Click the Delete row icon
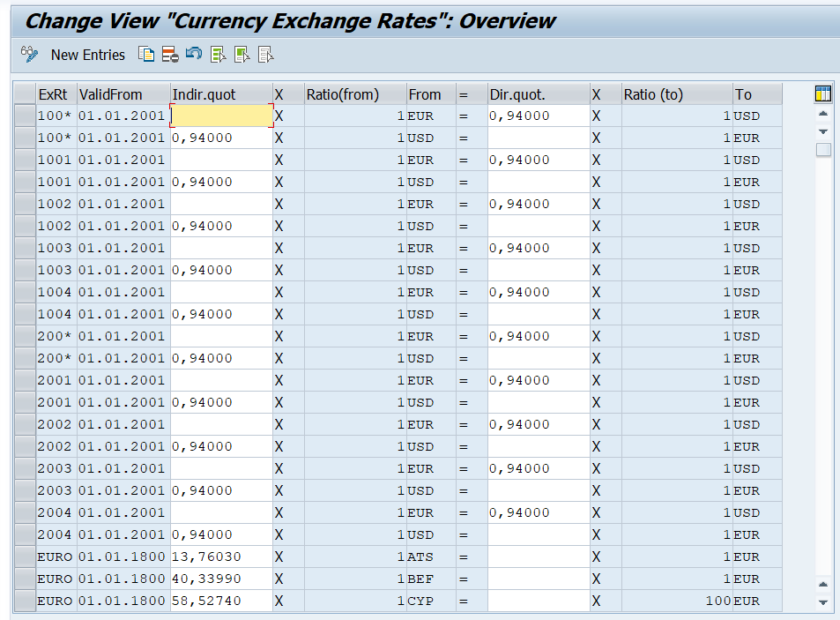 170,54
